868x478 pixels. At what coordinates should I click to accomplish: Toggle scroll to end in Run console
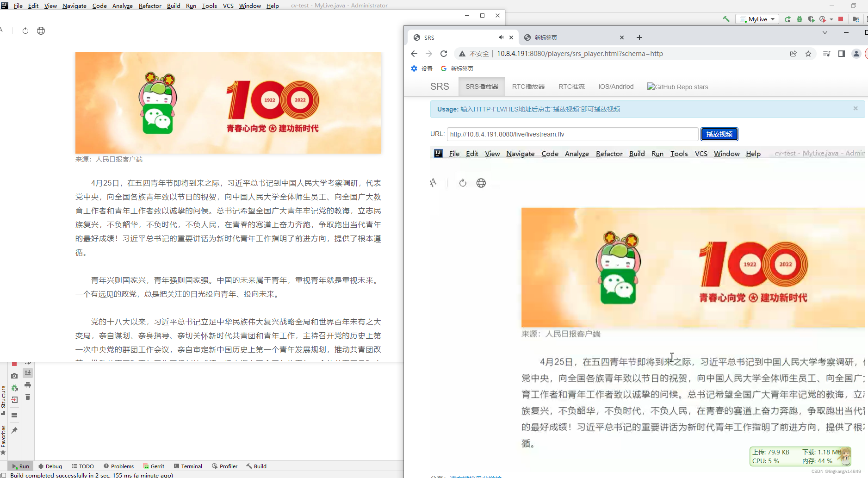(28, 372)
